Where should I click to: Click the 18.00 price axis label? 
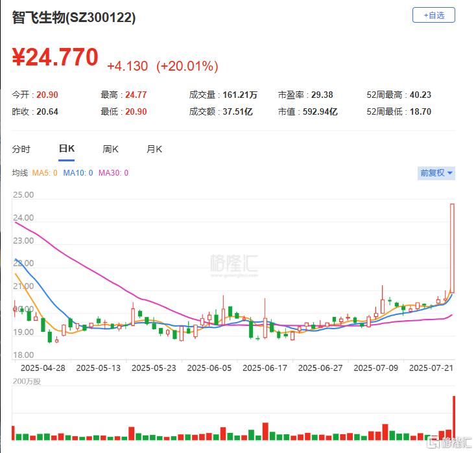pyautogui.click(x=23, y=355)
